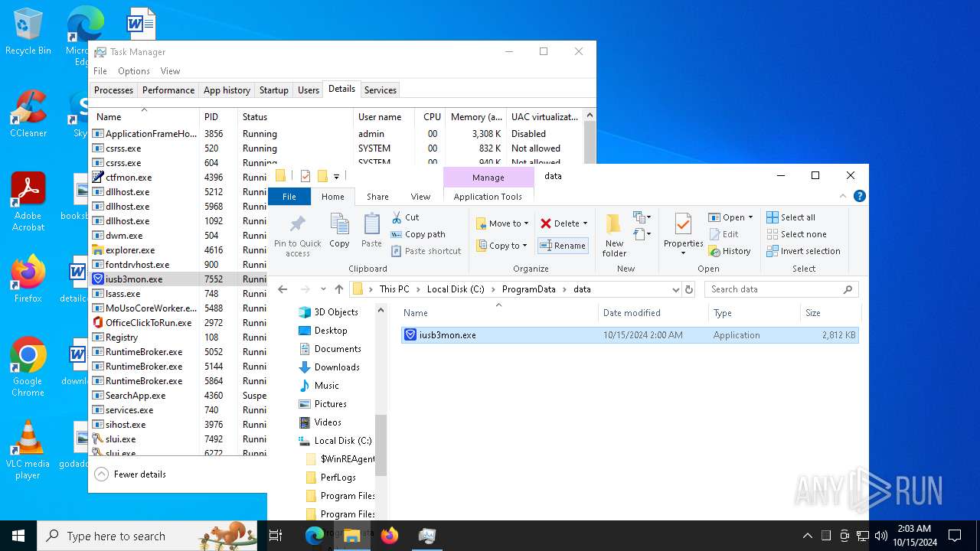Click Invert selection in ribbon
This screenshot has height=551, width=980.
point(803,251)
